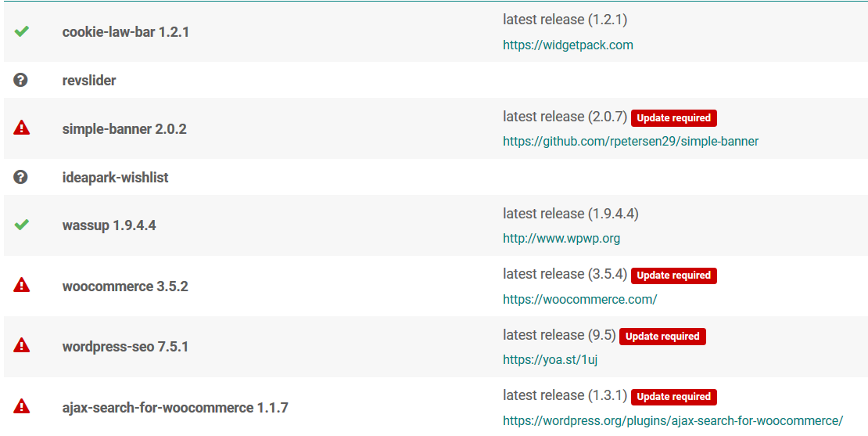Image resolution: width=868 pixels, height=436 pixels.
Task: Click the latest release (9.5) text
Action: point(559,335)
